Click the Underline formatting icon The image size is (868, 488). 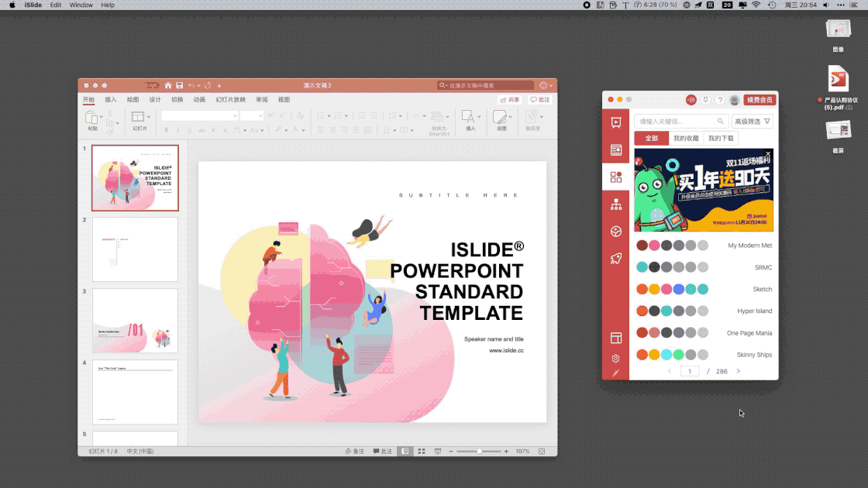click(x=189, y=130)
